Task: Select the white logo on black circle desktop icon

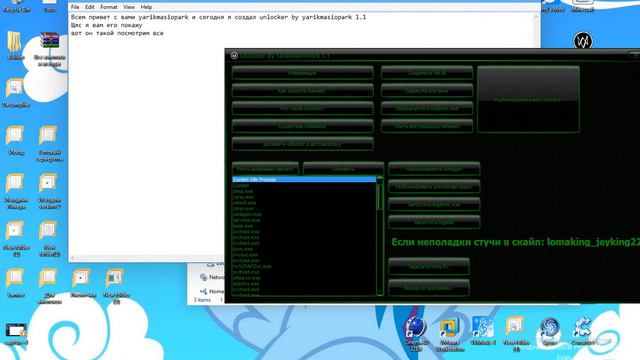Action: point(583,41)
